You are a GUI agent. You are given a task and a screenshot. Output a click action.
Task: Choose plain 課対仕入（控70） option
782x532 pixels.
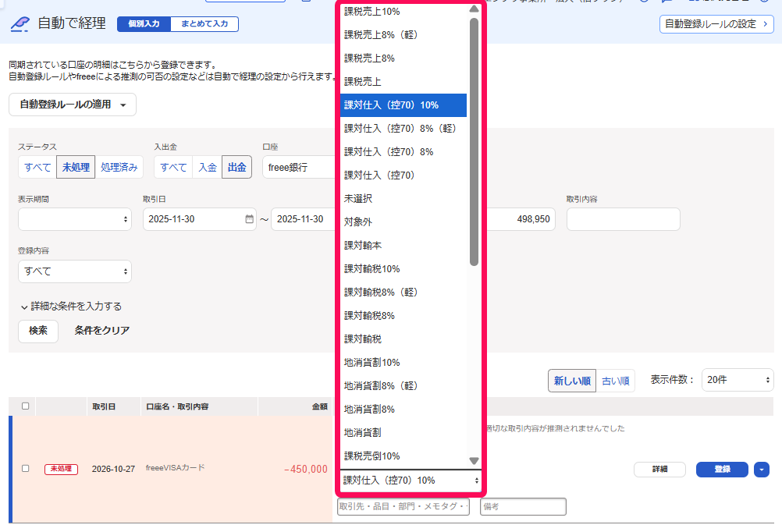403,176
